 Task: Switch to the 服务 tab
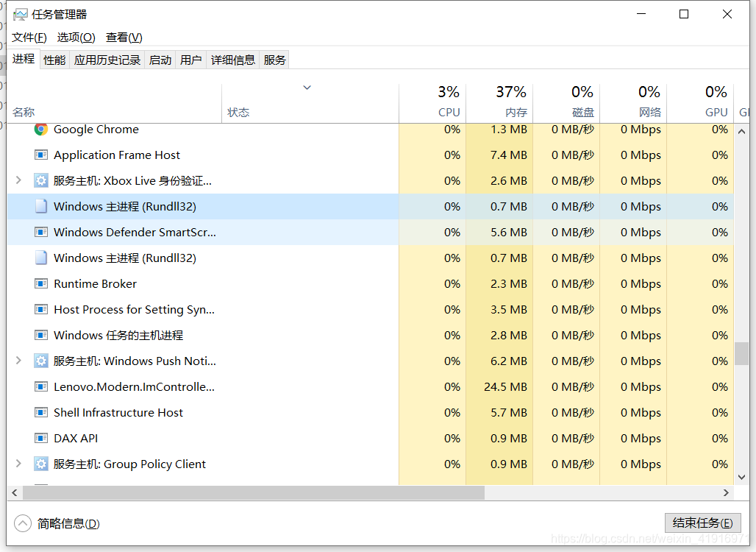274,60
